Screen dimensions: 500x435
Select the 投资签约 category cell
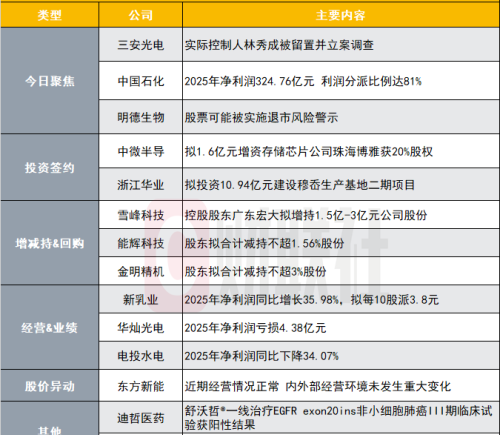(49, 167)
